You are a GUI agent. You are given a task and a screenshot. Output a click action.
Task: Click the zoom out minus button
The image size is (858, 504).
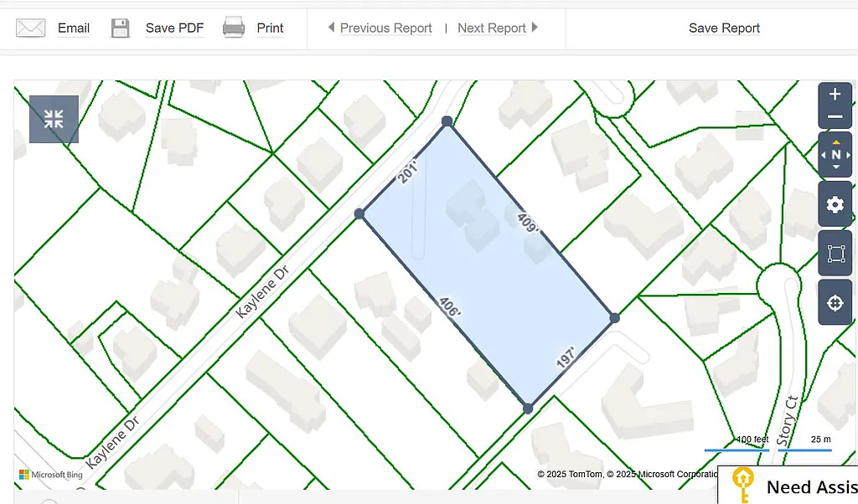(835, 117)
